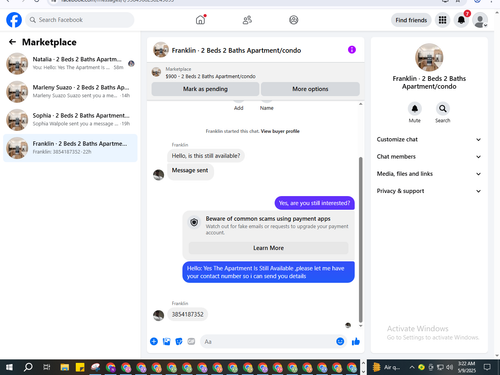500x375 pixels.
Task: Go back from Marketplace with arrow
Action: [12, 42]
